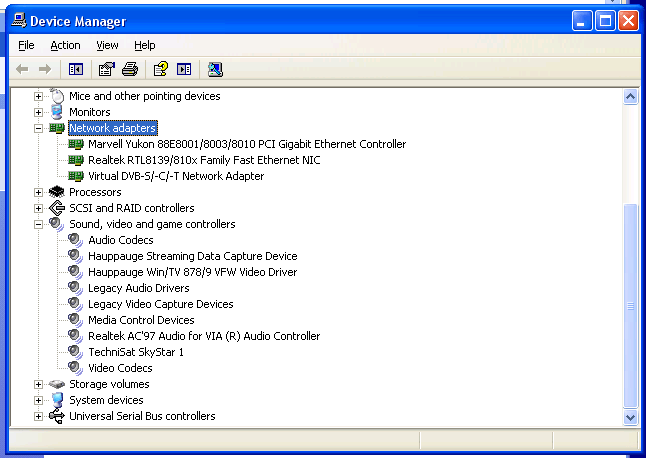Viewport: 646px width, 458px height.
Task: Collapse the Network adapters category
Action: (x=38, y=129)
